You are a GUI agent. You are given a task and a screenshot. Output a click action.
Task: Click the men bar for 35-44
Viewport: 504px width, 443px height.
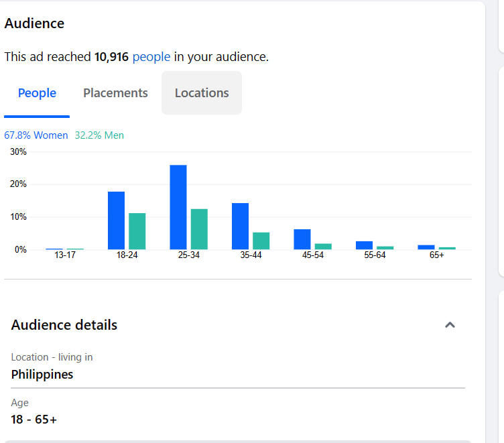[x=261, y=241]
